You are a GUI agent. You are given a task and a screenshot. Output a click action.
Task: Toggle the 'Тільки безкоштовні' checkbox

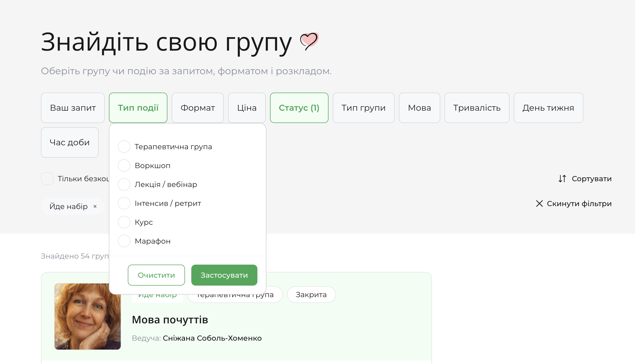[x=47, y=179]
